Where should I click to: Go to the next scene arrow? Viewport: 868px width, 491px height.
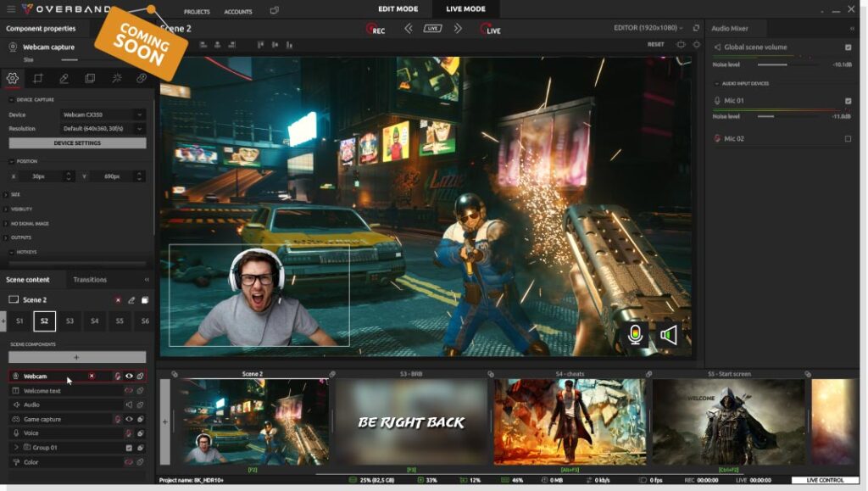tap(458, 28)
